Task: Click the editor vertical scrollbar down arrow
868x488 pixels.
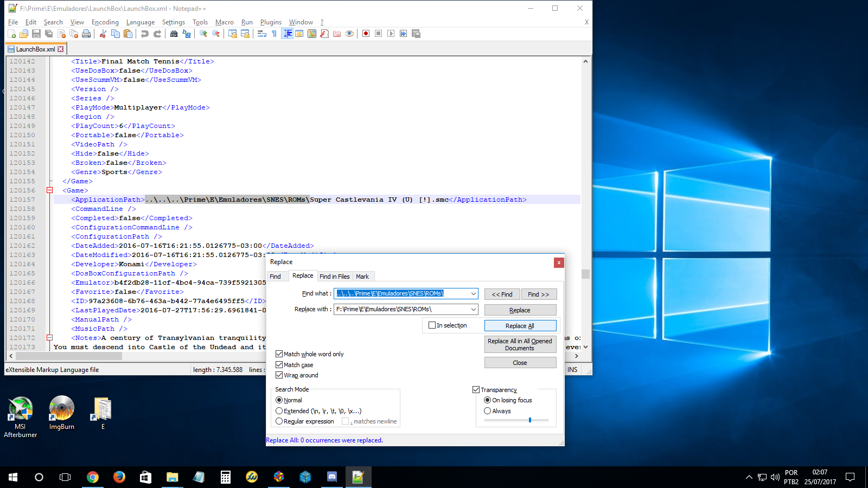Action: click(x=585, y=347)
